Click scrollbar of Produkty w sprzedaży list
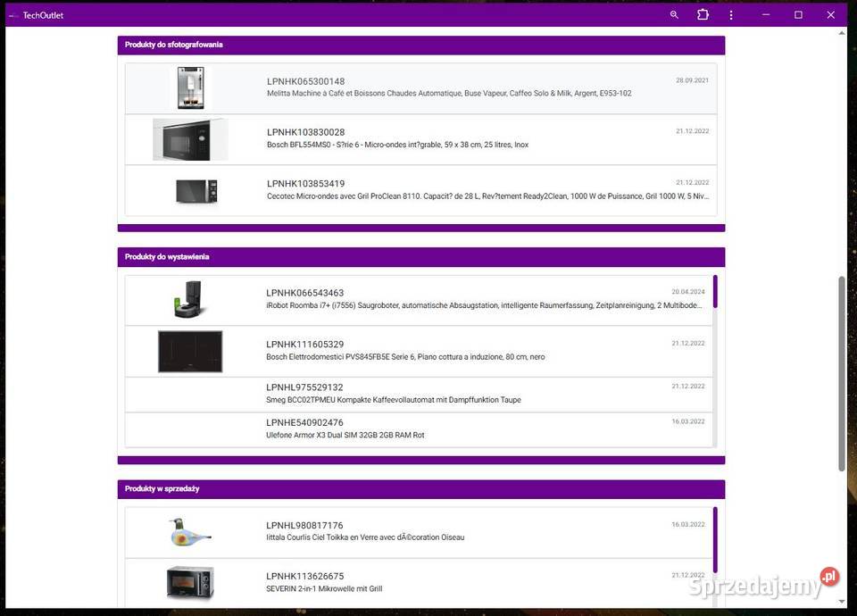Screen dimensions: 857x616 click(x=715, y=540)
